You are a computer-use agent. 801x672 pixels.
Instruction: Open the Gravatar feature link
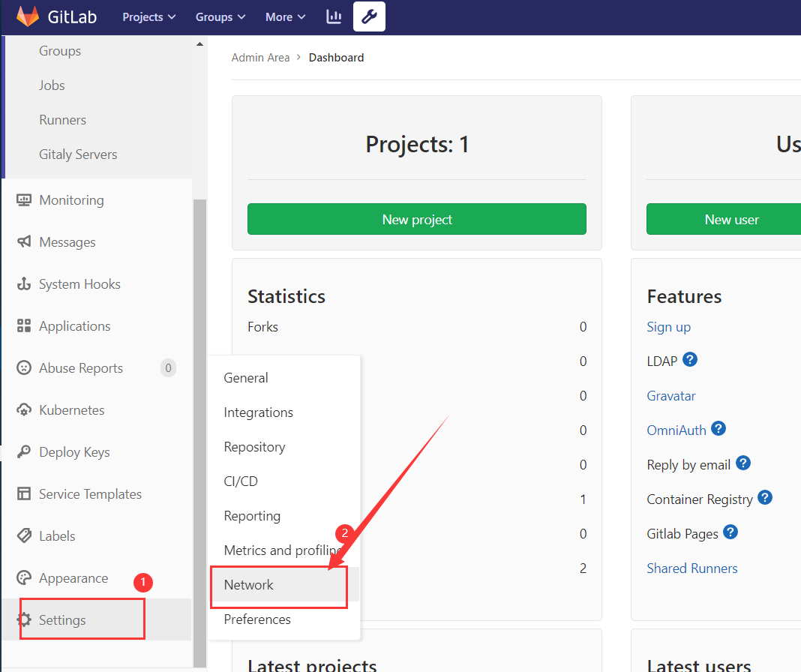[671, 396]
